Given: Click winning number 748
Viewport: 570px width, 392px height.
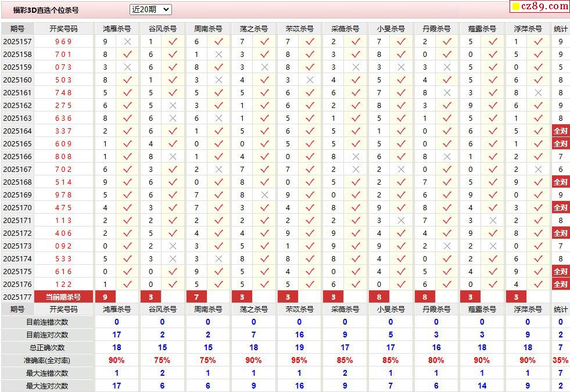Looking at the screenshot, I should (63, 93).
